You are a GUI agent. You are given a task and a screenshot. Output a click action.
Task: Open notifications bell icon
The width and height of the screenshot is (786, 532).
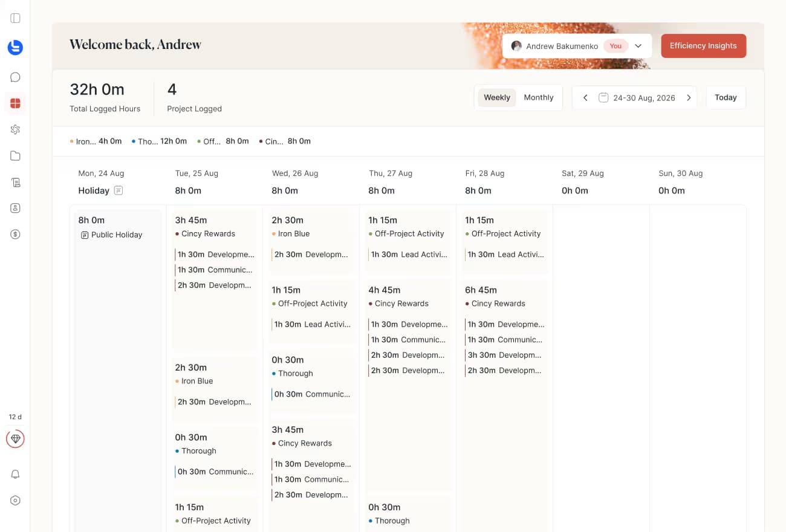tap(16, 475)
